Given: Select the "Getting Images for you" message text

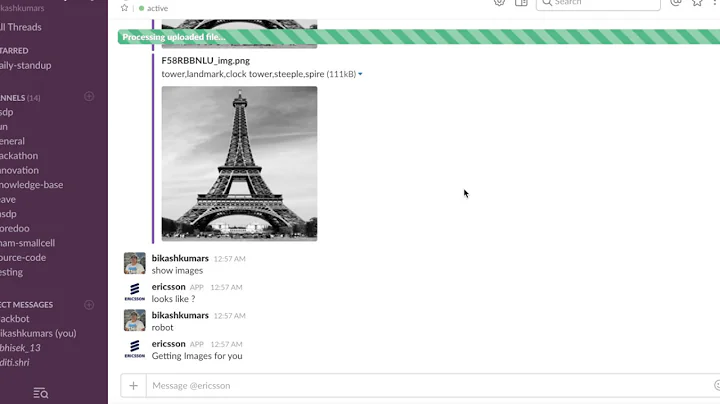Looking at the screenshot, I should coord(197,356).
